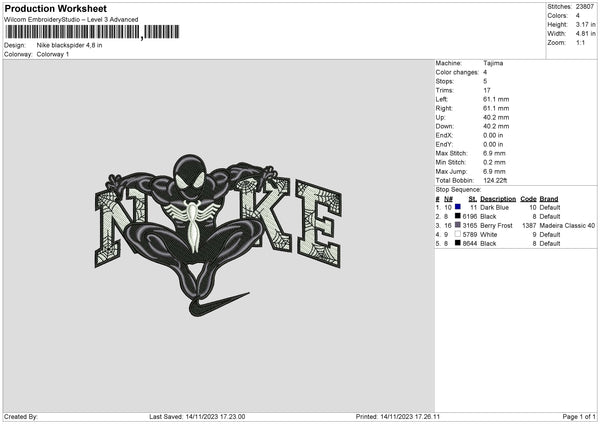This screenshot has height=424, width=600.
Task: Click the Machine value 'Tajima'
Action: pos(493,63)
